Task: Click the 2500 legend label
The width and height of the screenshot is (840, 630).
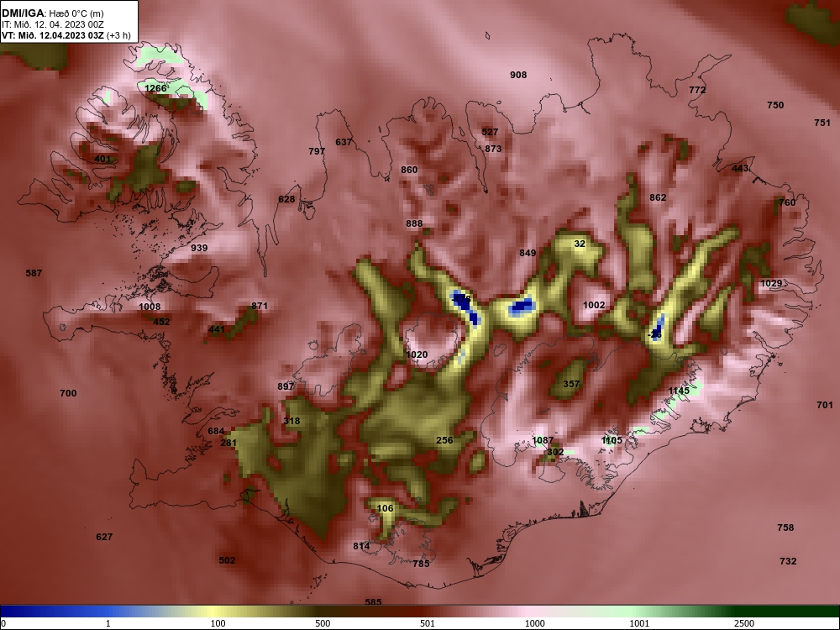Action: click(743, 623)
